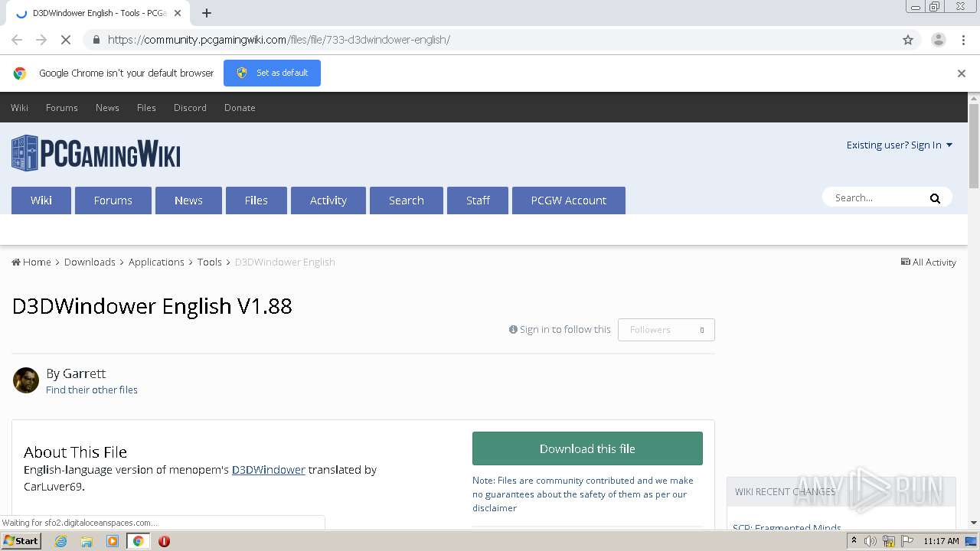This screenshot has width=980, height=551.
Task: Click the search magnifier icon
Action: [x=935, y=198]
